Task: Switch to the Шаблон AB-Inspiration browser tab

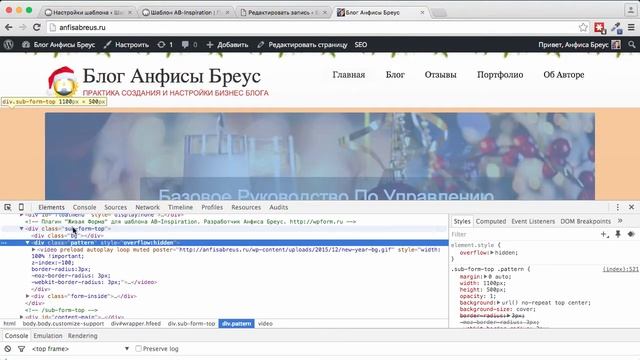Action: tap(186, 13)
